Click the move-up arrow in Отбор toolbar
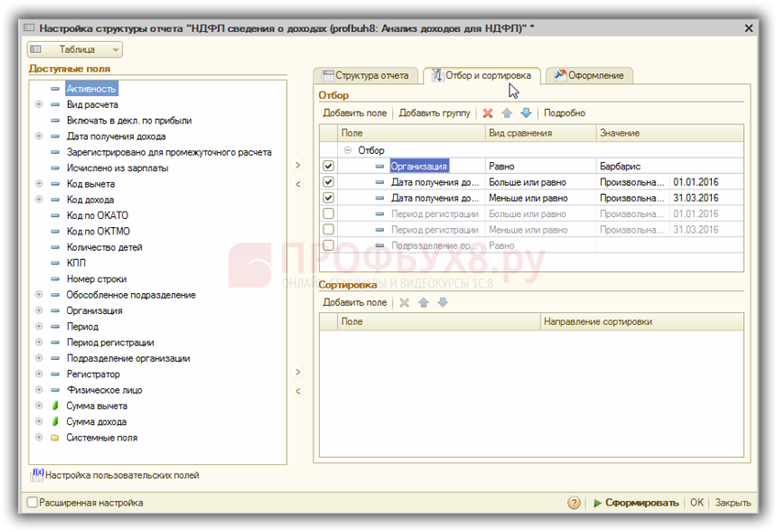 pyautogui.click(x=507, y=114)
